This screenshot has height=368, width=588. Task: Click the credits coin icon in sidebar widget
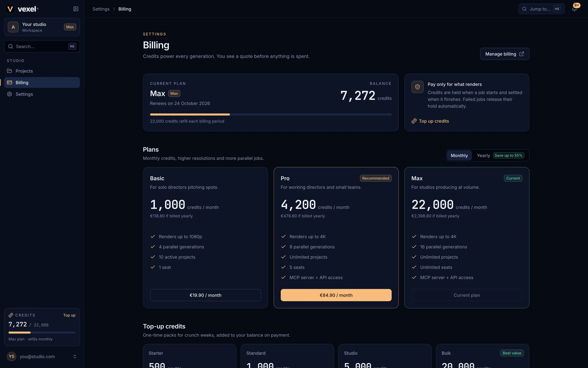coord(11,315)
